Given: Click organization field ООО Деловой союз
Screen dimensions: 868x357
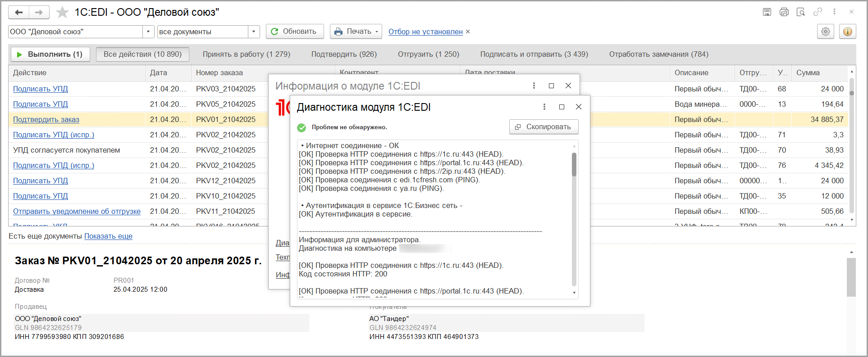Looking at the screenshot, I should coord(76,32).
